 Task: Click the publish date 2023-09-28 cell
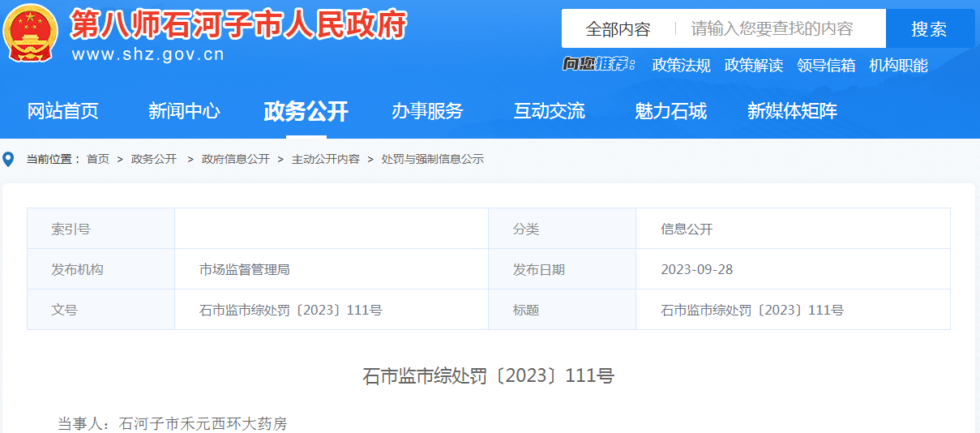click(793, 269)
